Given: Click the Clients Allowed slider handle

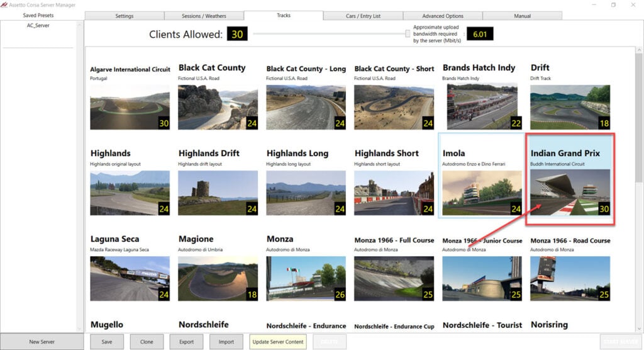Looking at the screenshot, I should point(408,34).
